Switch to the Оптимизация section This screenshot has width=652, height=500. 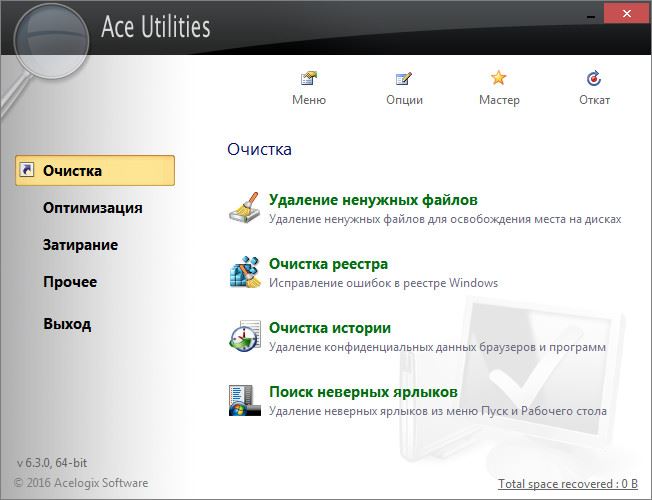pyautogui.click(x=92, y=208)
